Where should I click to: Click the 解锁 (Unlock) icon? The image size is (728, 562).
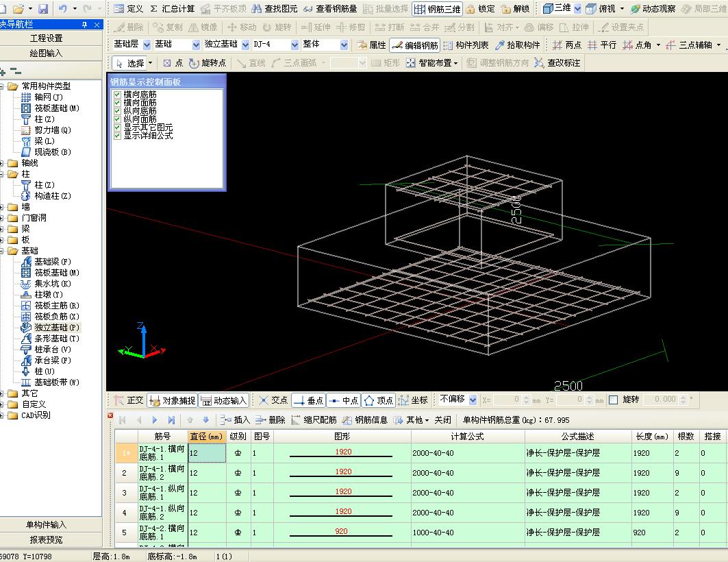click(516, 9)
